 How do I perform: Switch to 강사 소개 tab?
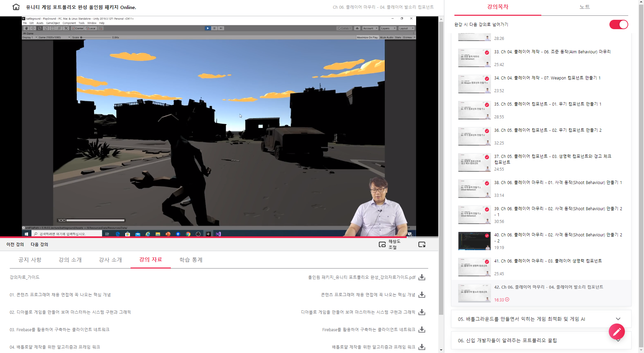click(x=110, y=260)
